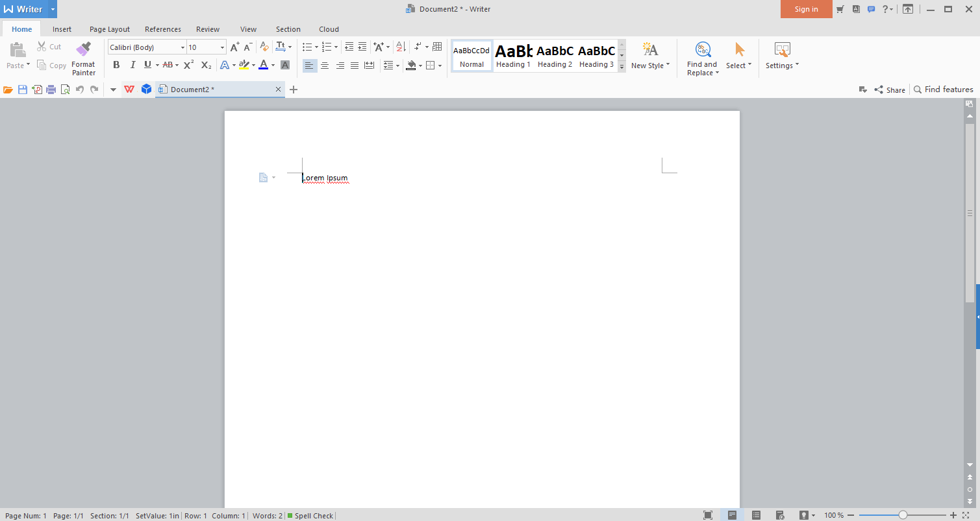Switch to outline view in status bar
The height and width of the screenshot is (521, 980).
(x=756, y=515)
